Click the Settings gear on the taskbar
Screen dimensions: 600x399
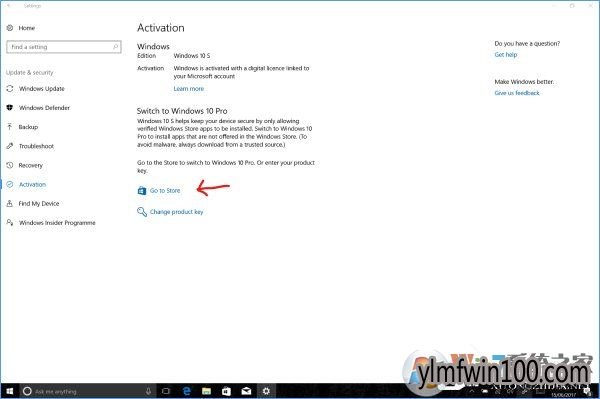click(266, 391)
